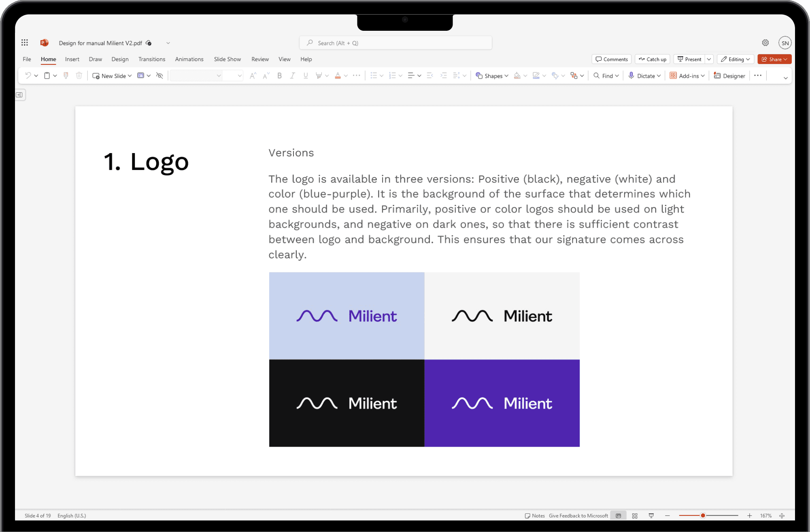The image size is (810, 532).
Task: Click the Format Painter icon
Action: [66, 76]
